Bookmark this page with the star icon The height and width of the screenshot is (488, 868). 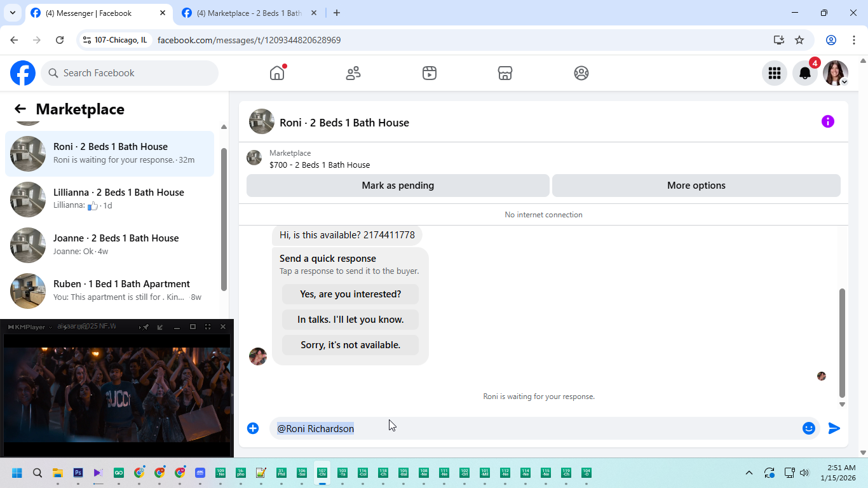click(799, 40)
